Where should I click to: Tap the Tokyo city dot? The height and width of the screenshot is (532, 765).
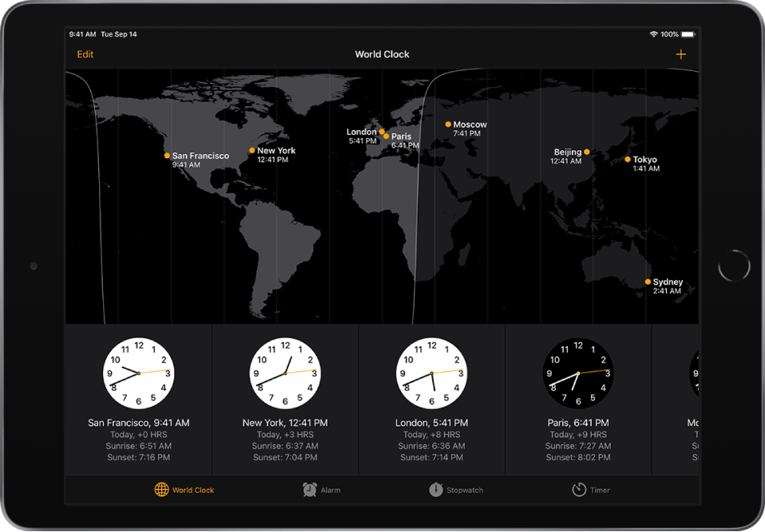pos(627,159)
